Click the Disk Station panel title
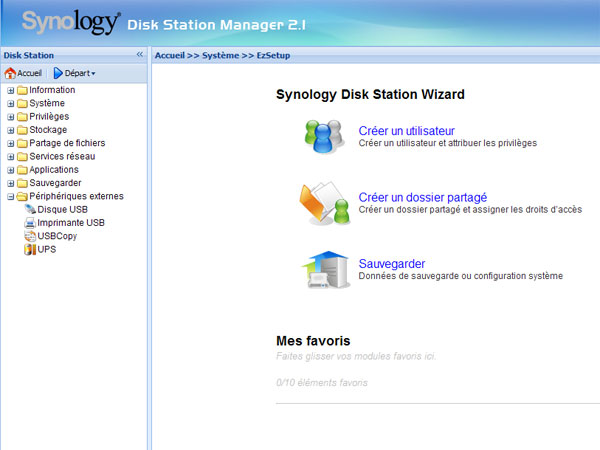 click(29, 55)
